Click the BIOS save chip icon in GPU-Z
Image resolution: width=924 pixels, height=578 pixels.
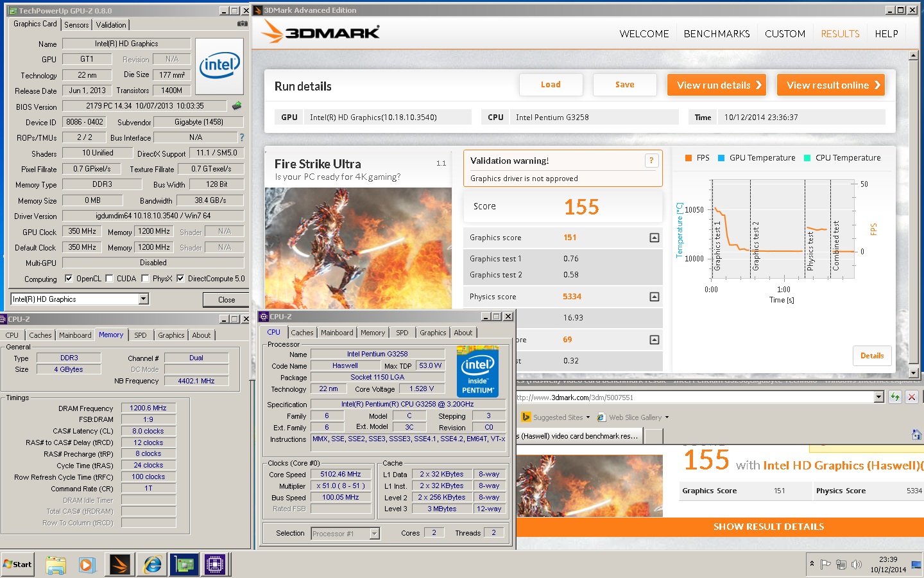pyautogui.click(x=237, y=106)
